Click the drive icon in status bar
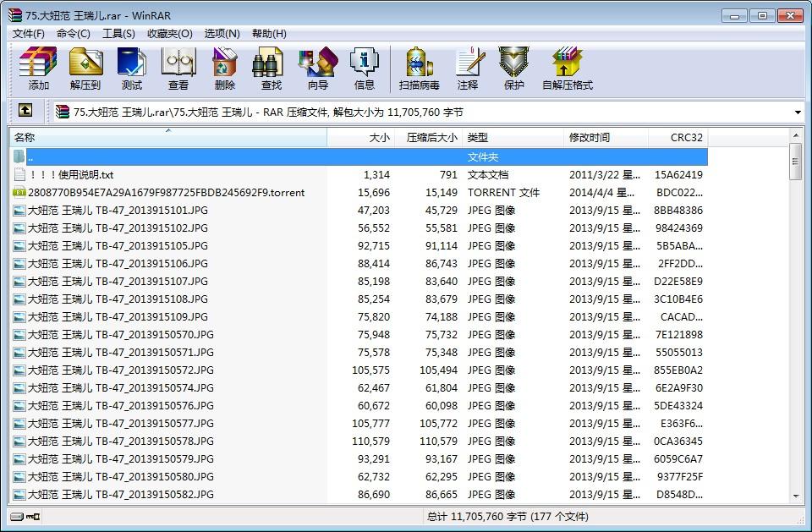Image resolution: width=812 pixels, height=532 pixels. pyautogui.click(x=17, y=517)
